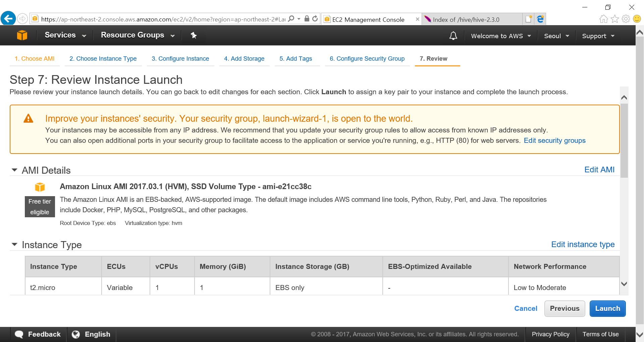Click the AWS orange cube logo
Screen dimensions: 644x342
[x=22, y=35]
